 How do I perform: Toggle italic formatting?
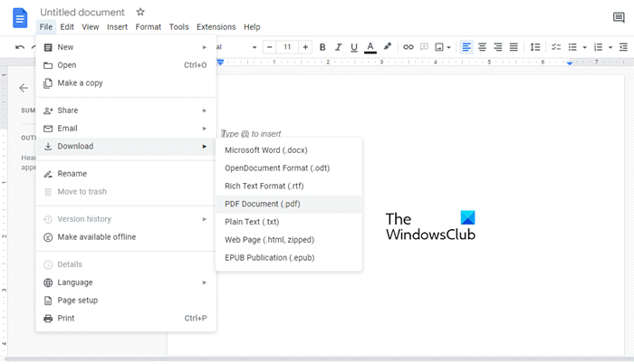pyautogui.click(x=338, y=47)
